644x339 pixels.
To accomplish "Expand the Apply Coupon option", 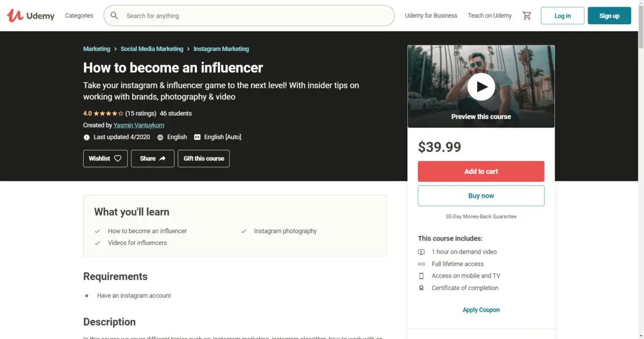I will pos(481,310).
